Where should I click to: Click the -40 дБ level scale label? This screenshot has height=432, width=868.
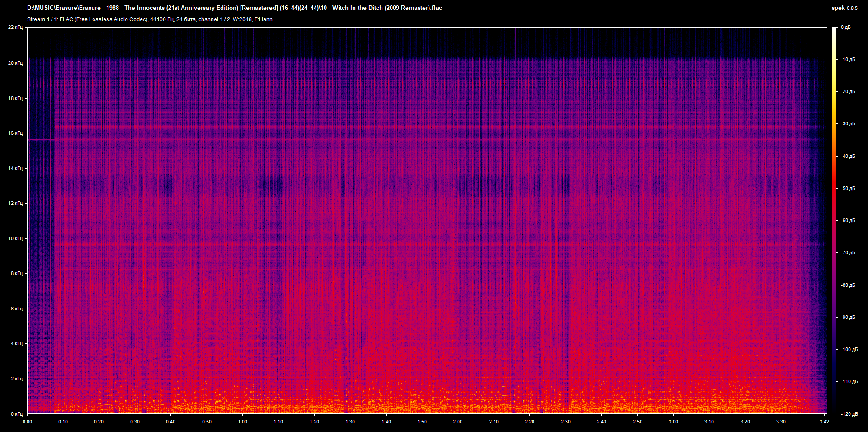click(848, 156)
